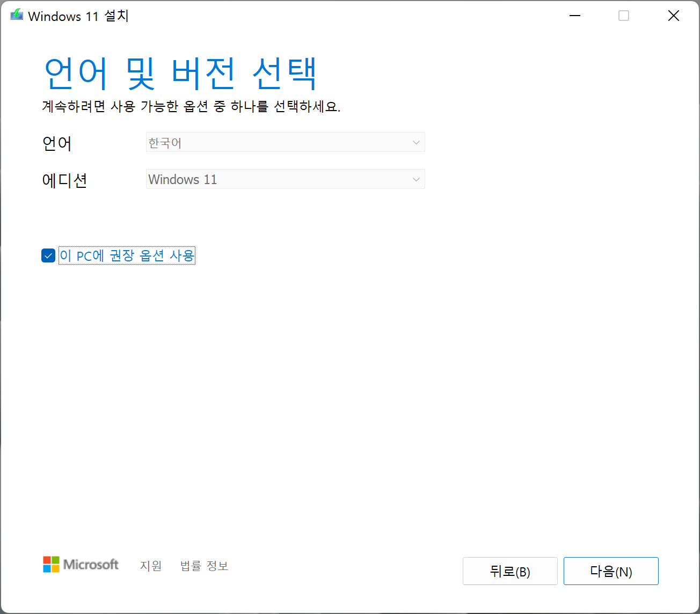Uncheck the '이 PC에 권장 옵션 사용' checkbox

point(48,255)
